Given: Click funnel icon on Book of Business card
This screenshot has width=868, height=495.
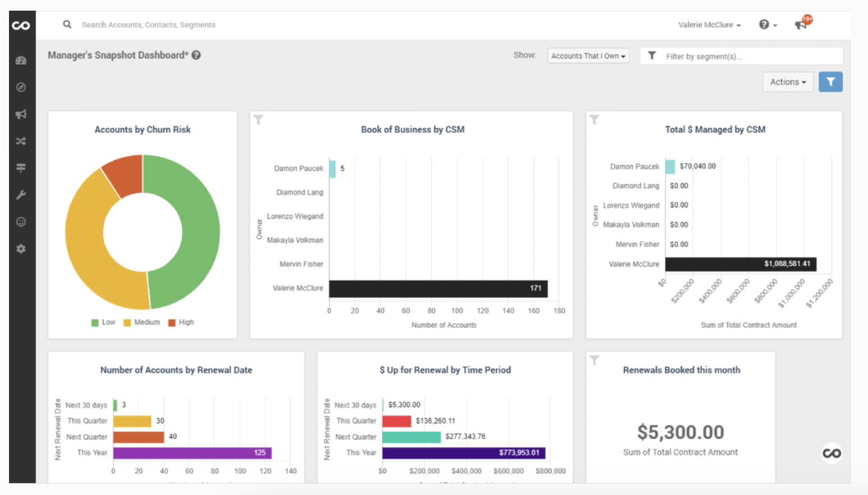Looking at the screenshot, I should click(258, 120).
